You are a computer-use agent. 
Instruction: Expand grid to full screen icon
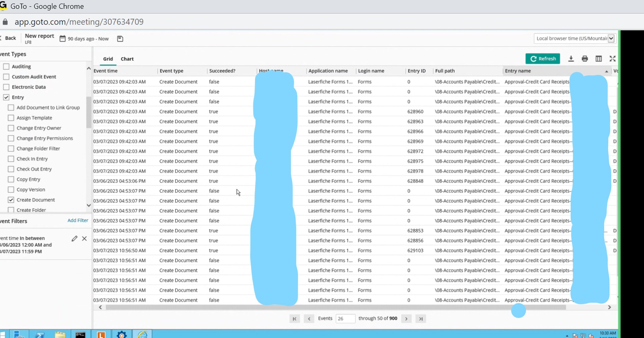pyautogui.click(x=613, y=59)
